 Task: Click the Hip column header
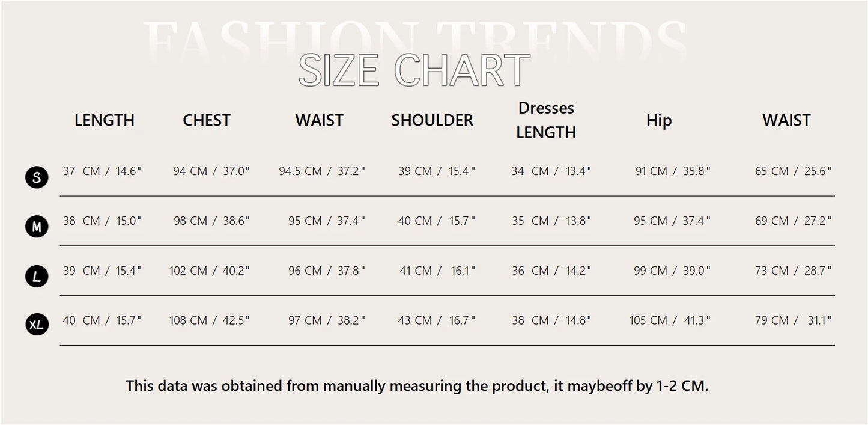[659, 120]
